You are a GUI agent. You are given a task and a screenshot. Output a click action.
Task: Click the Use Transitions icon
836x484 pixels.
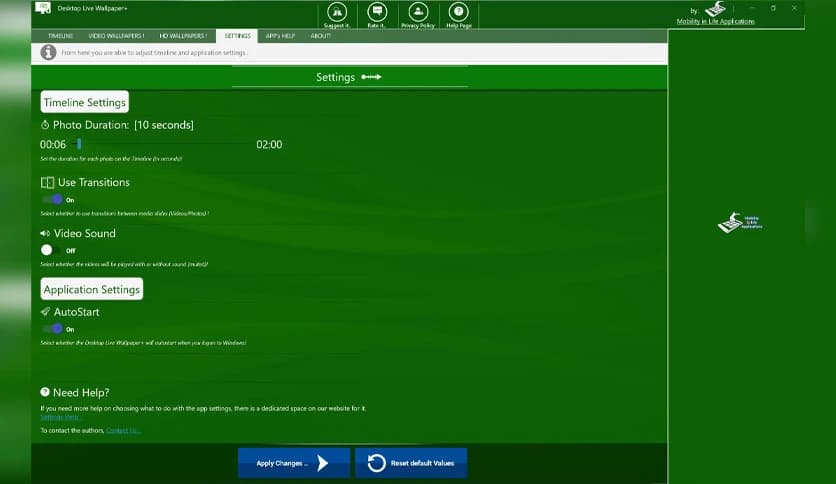coord(47,182)
